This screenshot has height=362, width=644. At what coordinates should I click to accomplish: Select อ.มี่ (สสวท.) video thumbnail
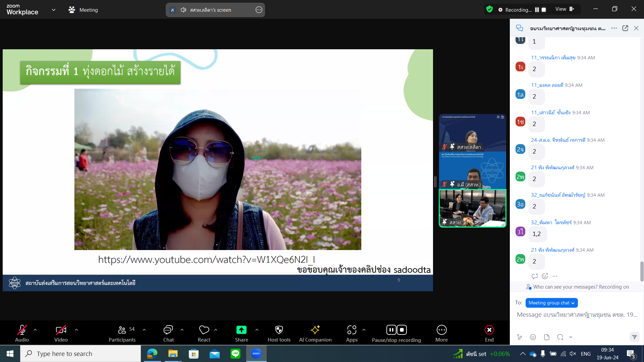[x=473, y=170]
